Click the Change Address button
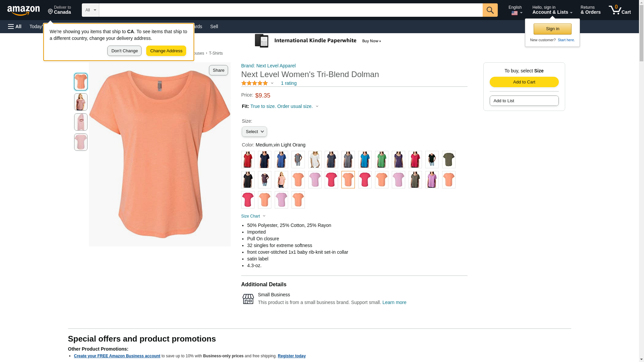The height and width of the screenshot is (362, 644). point(166,51)
